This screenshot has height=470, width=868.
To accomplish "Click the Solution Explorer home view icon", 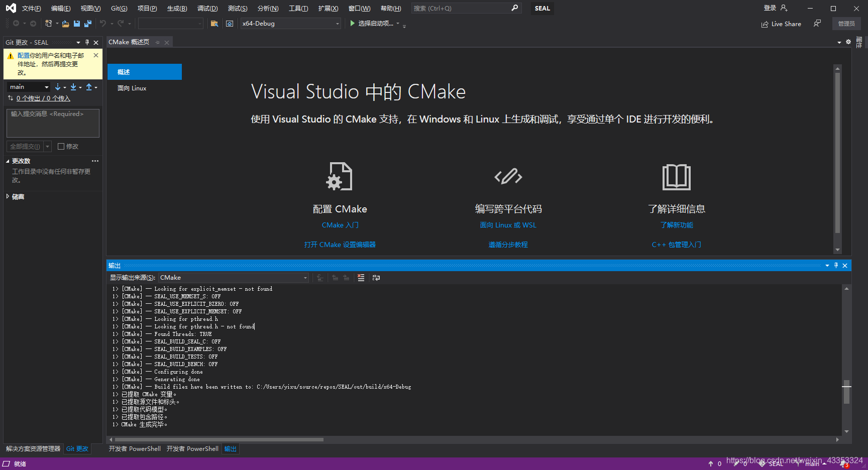I will coord(230,24).
